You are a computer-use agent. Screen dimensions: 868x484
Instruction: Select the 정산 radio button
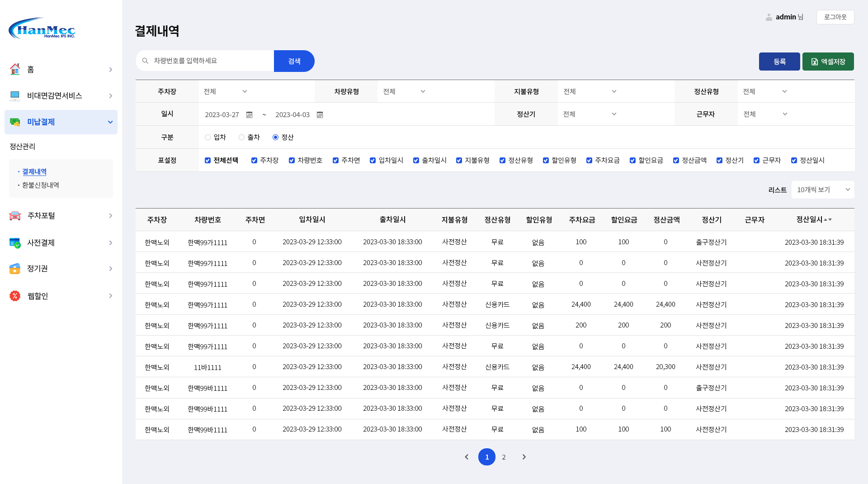pos(275,137)
